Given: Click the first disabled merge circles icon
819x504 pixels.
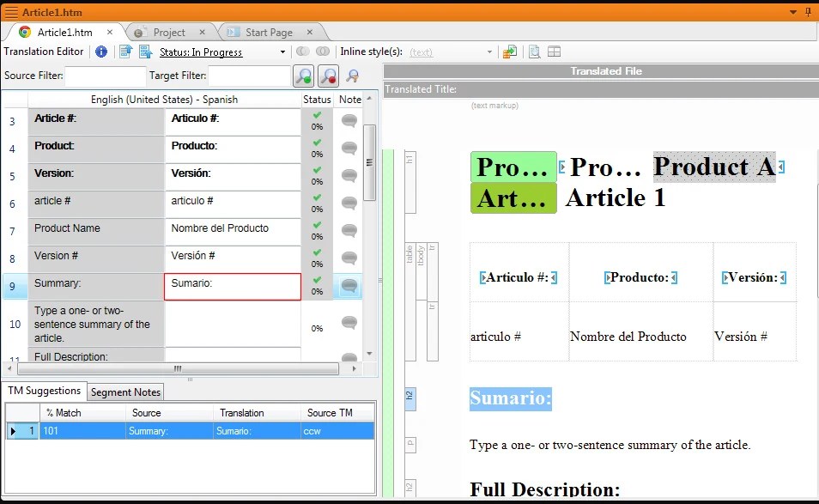Looking at the screenshot, I should point(302,52).
